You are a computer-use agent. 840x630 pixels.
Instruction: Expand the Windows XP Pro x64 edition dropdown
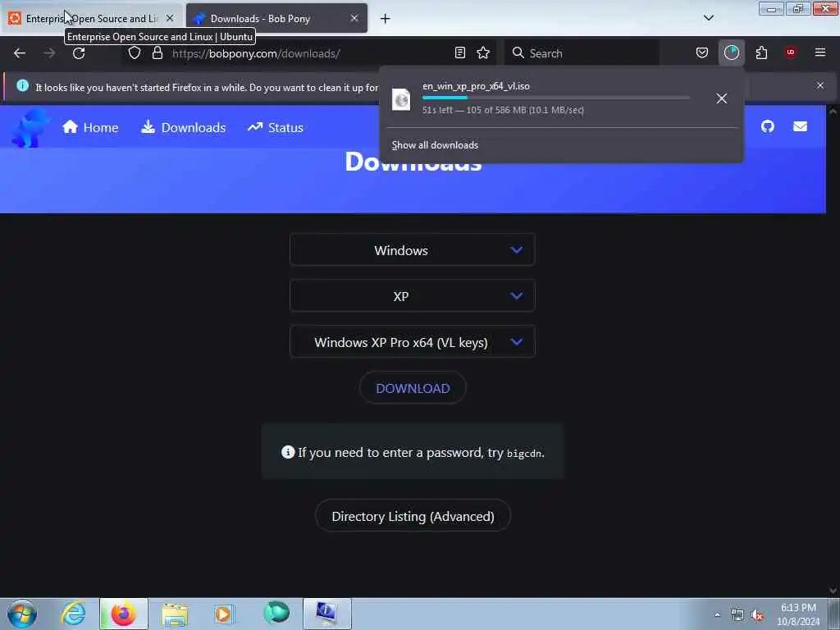pos(412,342)
